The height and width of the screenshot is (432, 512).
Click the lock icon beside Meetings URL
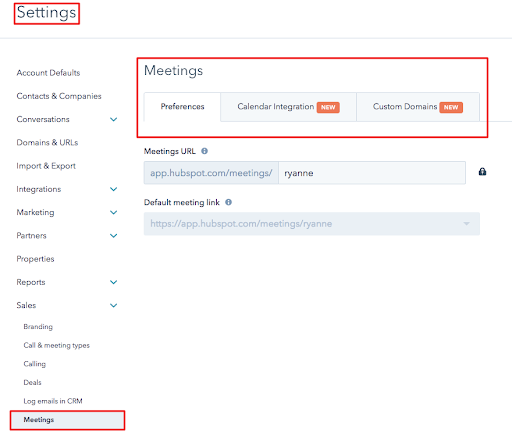pos(482,172)
